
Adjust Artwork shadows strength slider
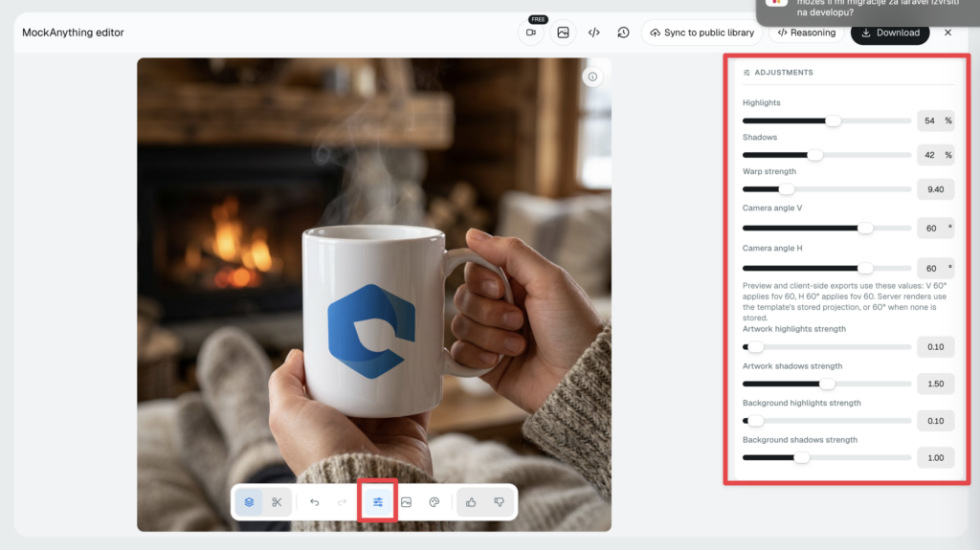click(826, 384)
